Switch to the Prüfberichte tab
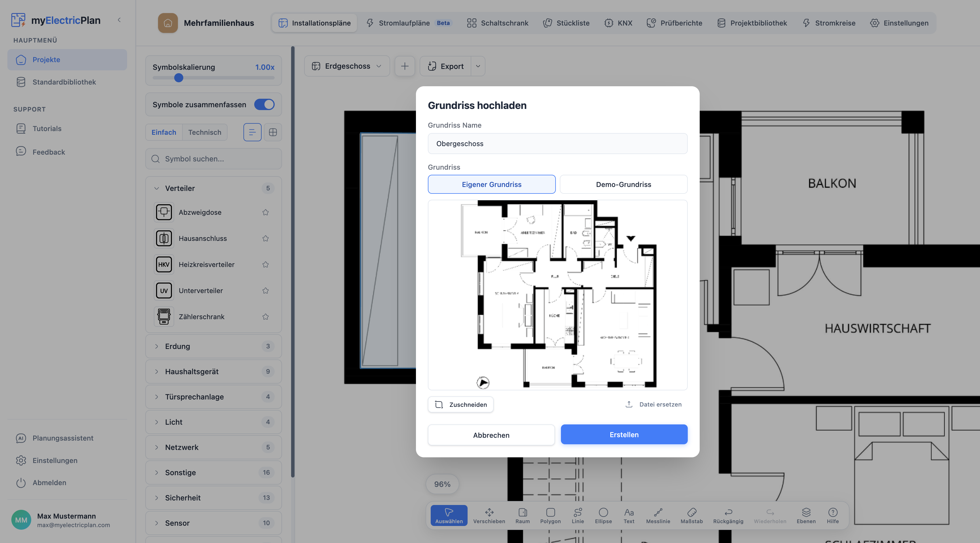This screenshot has width=980, height=543. [674, 23]
